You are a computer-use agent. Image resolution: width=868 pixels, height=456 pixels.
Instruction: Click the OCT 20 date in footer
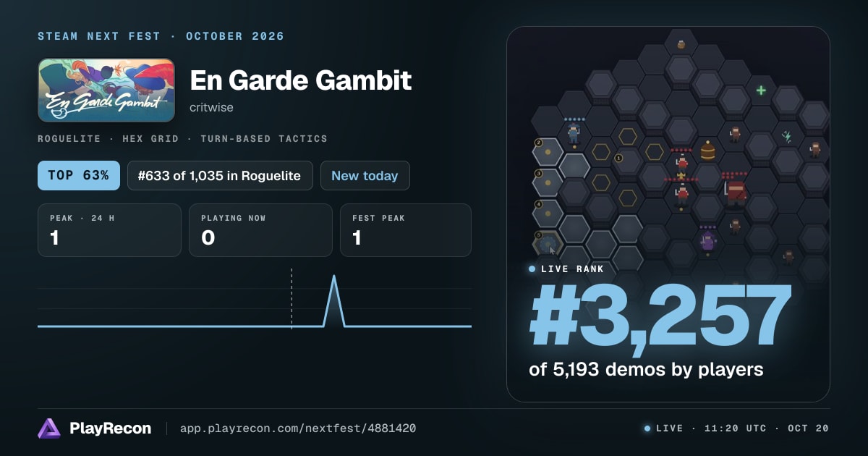[809, 428]
